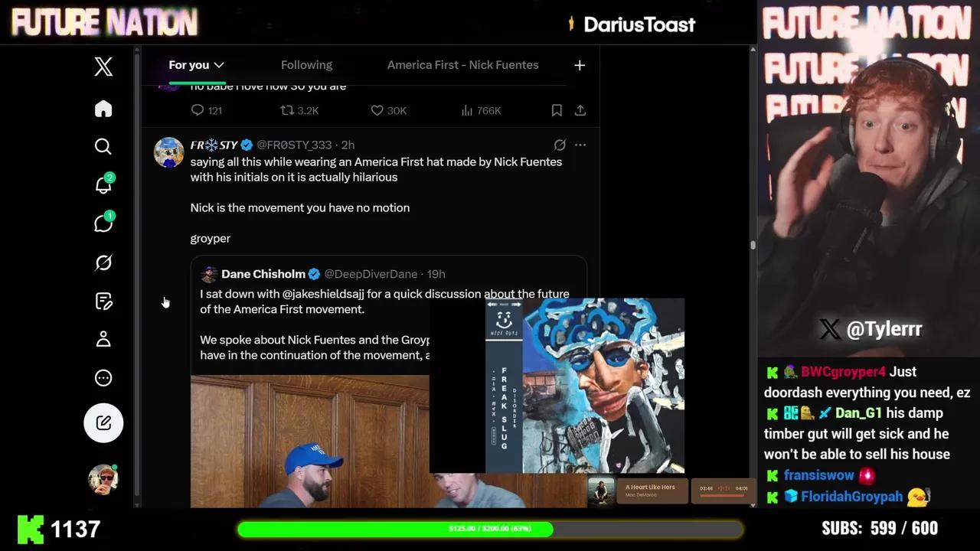Click the "A Heart Like Hers" song title
Image resolution: width=980 pixels, height=551 pixels.
650,487
